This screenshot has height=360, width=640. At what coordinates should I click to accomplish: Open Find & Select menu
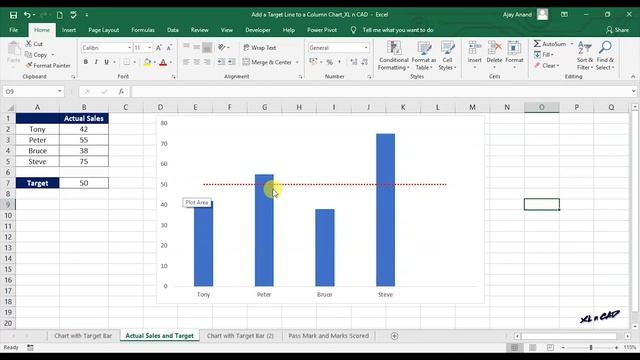[605, 56]
